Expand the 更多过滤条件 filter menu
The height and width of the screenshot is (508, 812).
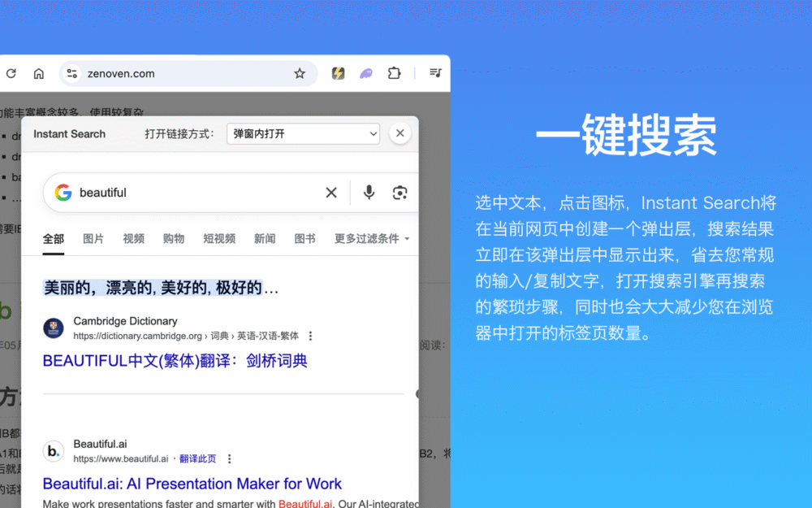(x=372, y=238)
